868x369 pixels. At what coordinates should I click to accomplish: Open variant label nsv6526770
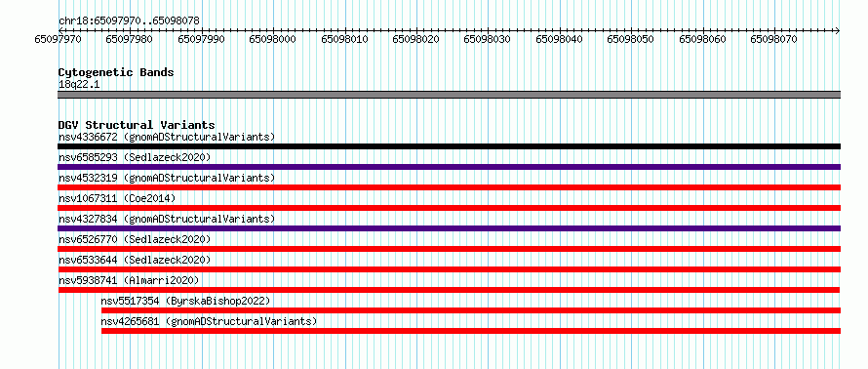[135, 239]
